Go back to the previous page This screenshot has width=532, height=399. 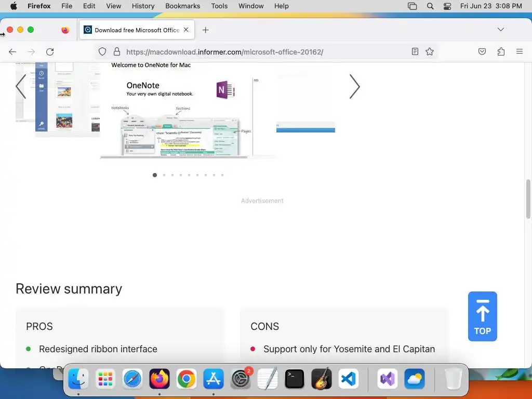pos(12,52)
